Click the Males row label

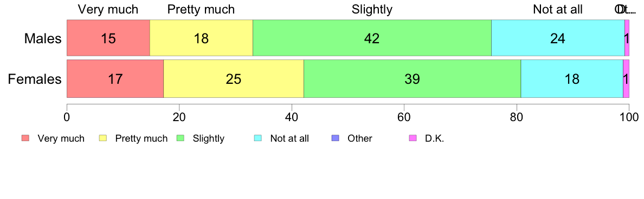tap(43, 38)
